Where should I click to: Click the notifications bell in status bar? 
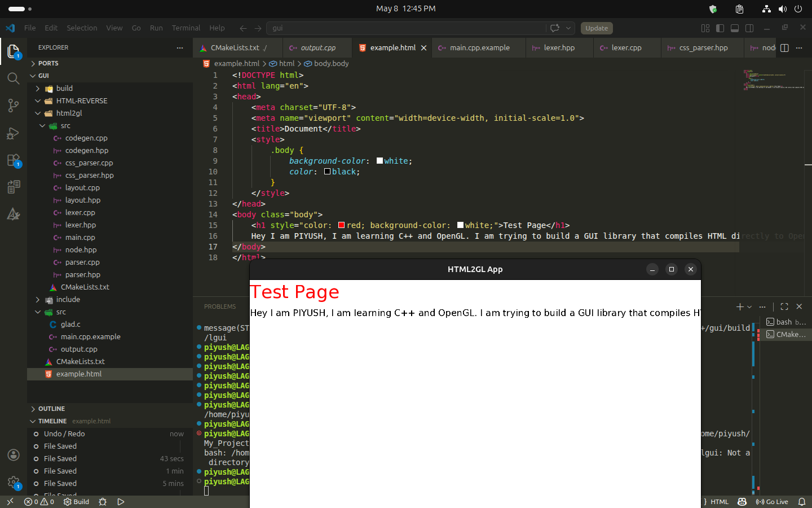click(802, 502)
